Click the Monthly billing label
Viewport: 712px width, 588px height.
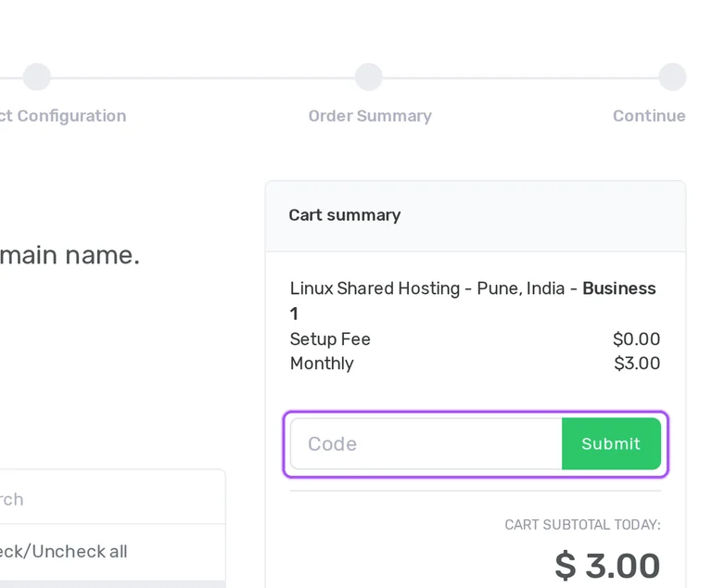322,364
